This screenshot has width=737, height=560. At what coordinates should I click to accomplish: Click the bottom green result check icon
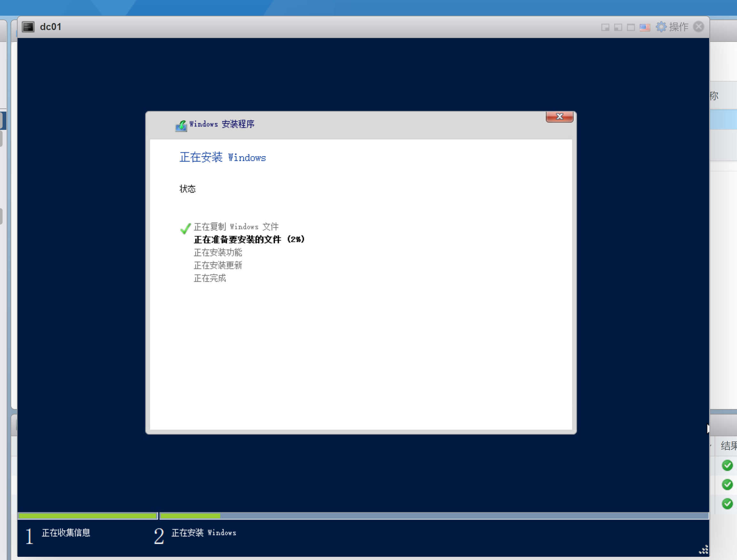pos(727,503)
